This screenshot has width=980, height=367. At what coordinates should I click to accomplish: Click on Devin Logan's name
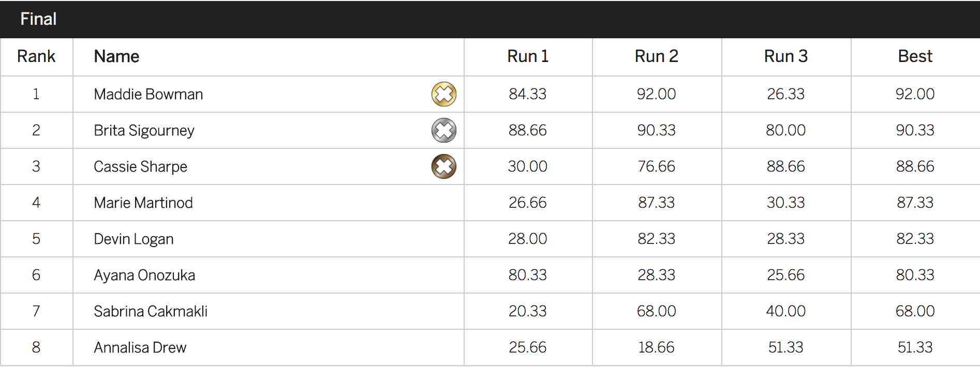click(x=133, y=239)
